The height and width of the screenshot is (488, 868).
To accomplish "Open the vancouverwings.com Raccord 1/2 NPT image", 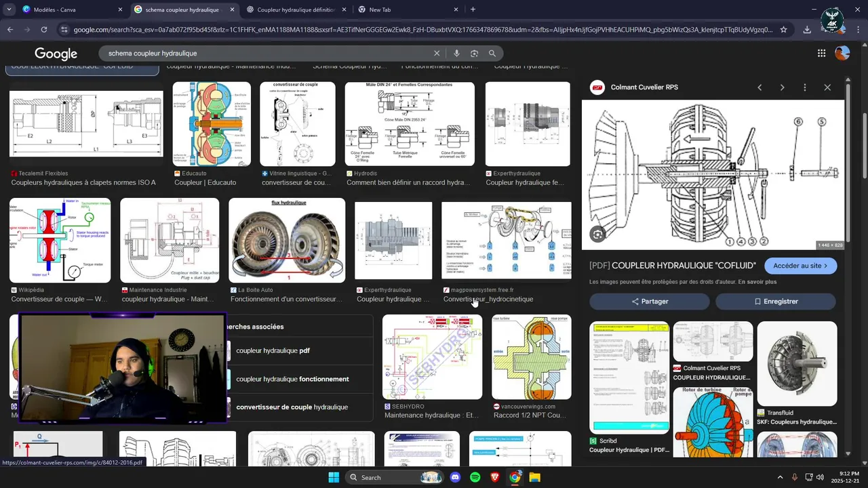I will tap(532, 357).
